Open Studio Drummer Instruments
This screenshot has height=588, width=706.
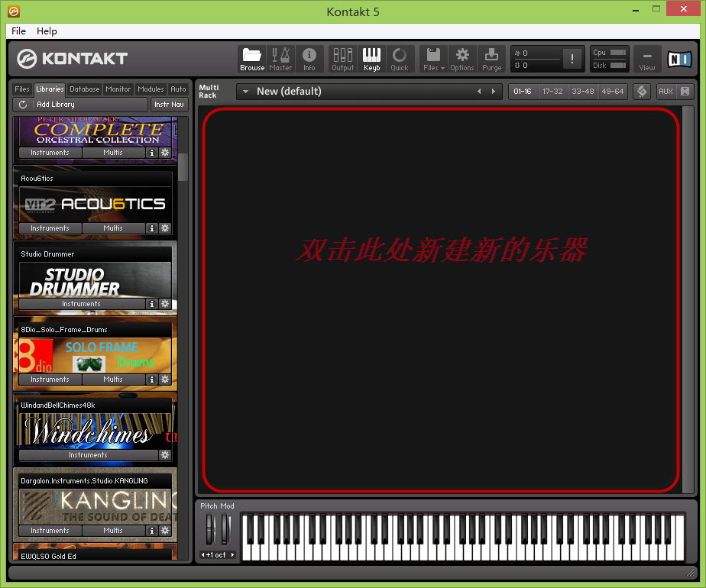coord(82,304)
